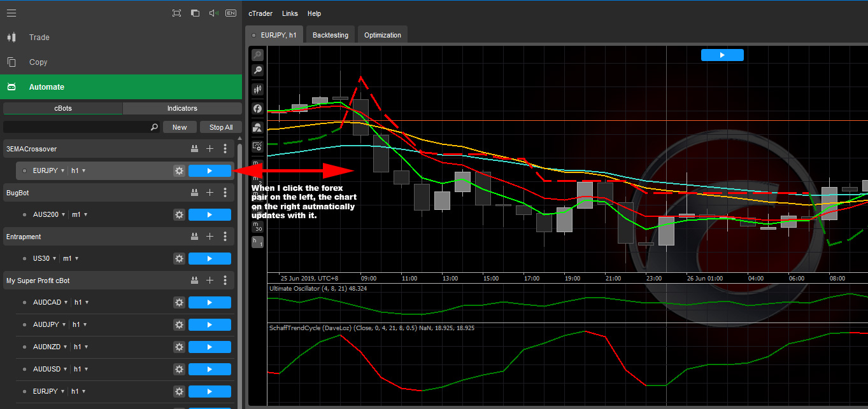Screen dimensions: 868x409
Task: Switch to the Backtesting tab
Action: tap(331, 35)
